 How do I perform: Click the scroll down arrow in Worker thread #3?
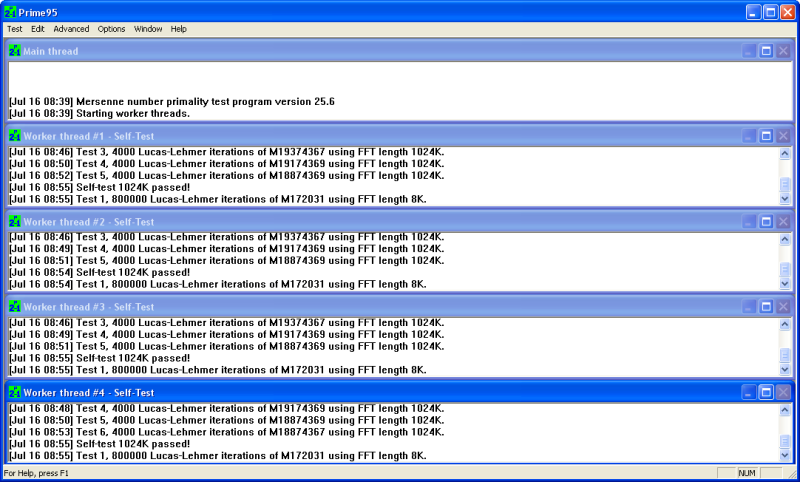(x=785, y=370)
